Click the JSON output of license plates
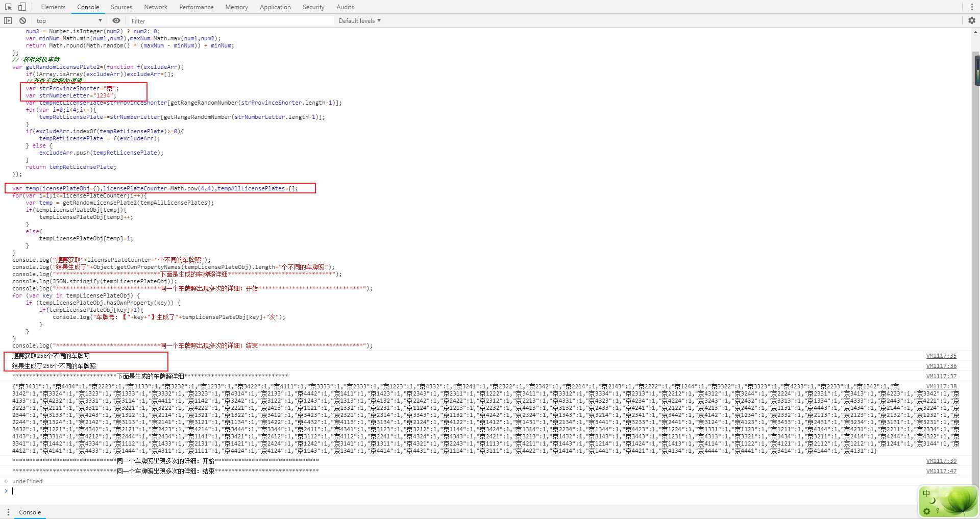This screenshot has width=980, height=519. pos(485,418)
